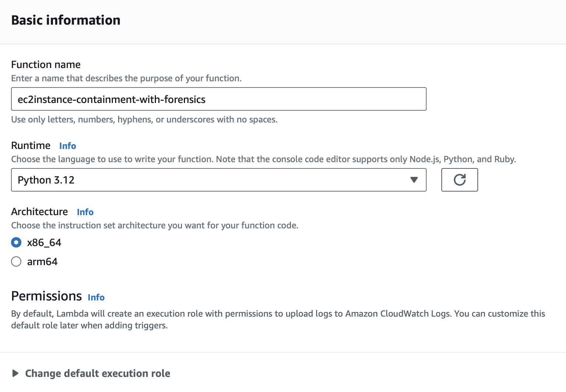Click the x86_64 option label text

coord(44,242)
